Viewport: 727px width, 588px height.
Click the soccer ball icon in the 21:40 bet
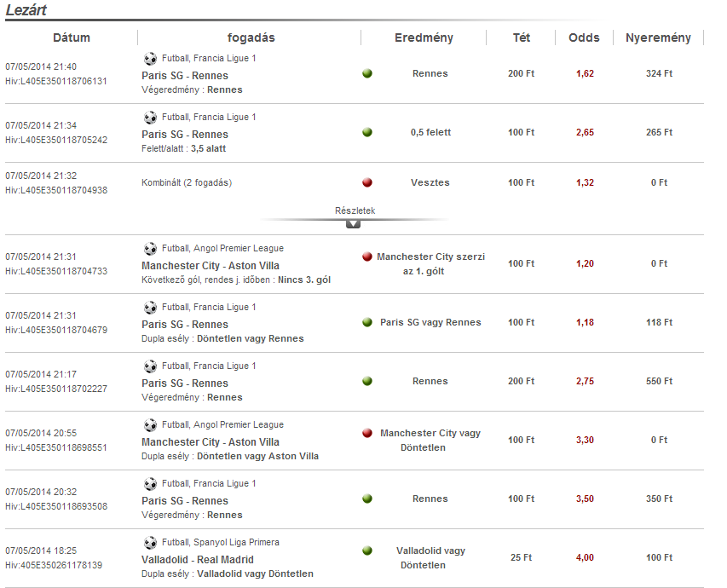click(151, 59)
